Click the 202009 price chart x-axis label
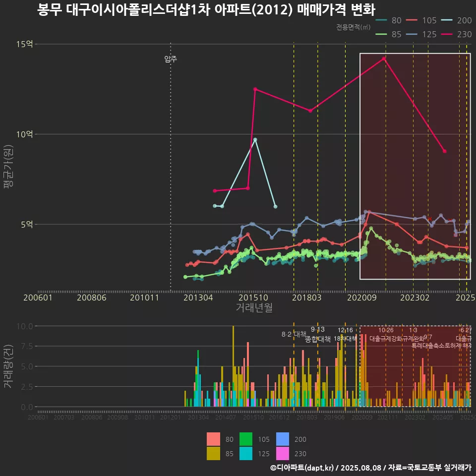Image resolution: width=476 pixels, height=476 pixels. [x=361, y=297]
